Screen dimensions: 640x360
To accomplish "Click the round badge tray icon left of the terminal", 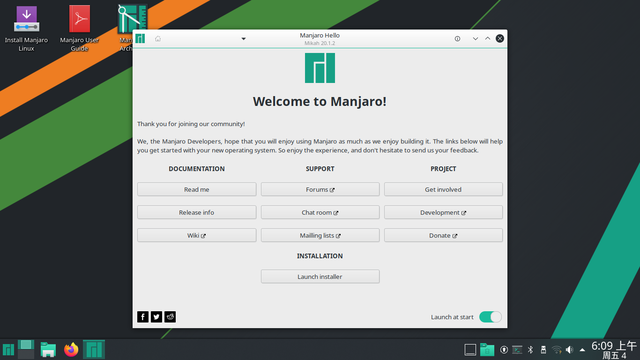I will 504,350.
